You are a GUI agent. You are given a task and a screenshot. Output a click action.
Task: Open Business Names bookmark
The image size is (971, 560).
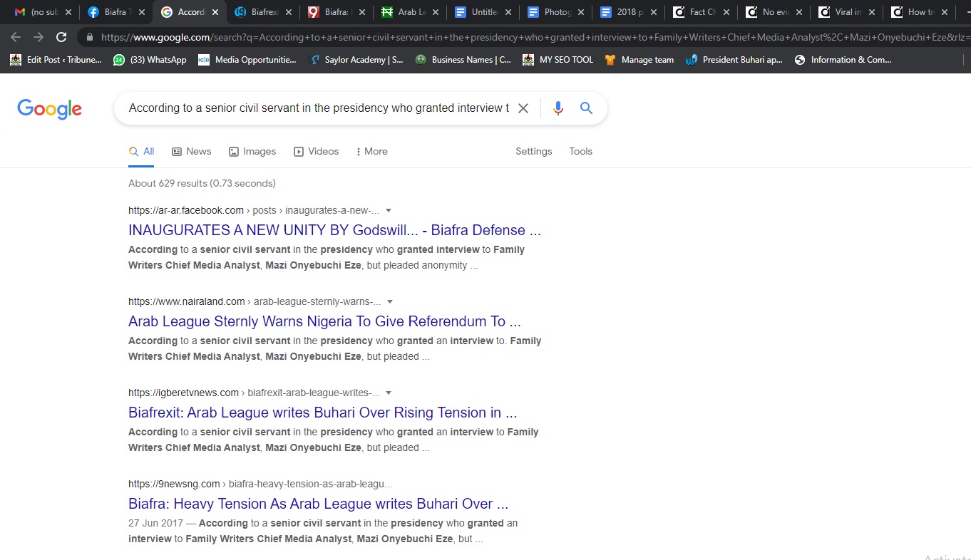[463, 60]
